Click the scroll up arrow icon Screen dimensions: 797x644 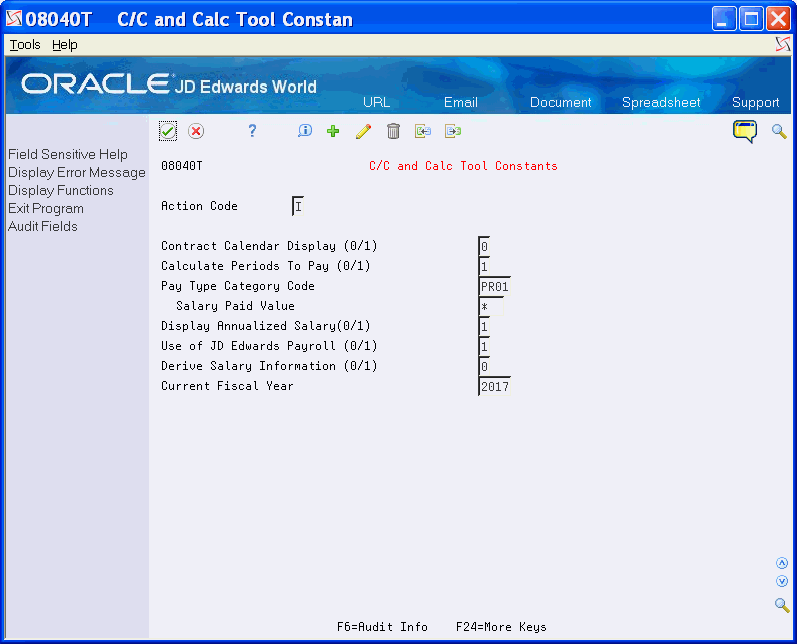pyautogui.click(x=782, y=563)
